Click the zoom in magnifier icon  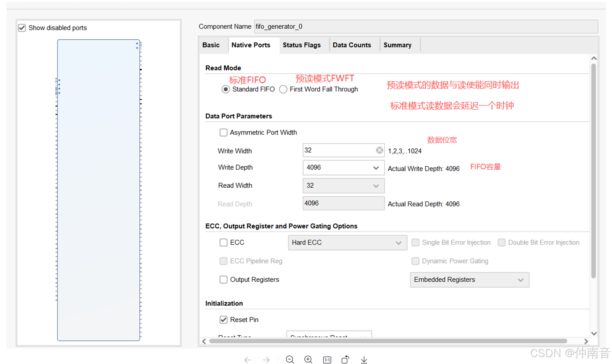308,360
